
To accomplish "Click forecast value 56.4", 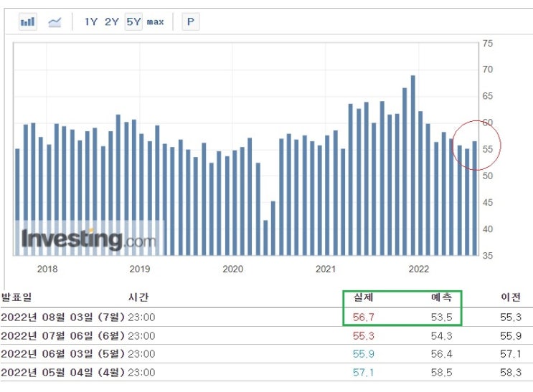I will [x=442, y=354].
